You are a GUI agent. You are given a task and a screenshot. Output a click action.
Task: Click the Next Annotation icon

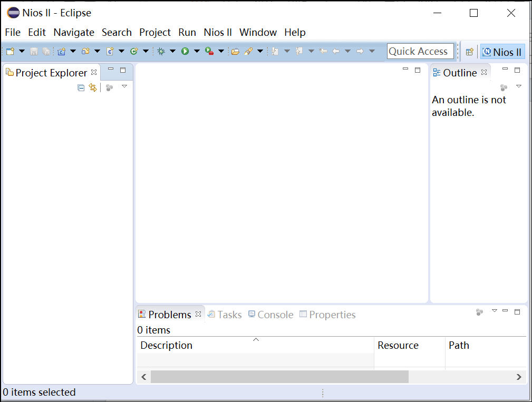coord(275,51)
